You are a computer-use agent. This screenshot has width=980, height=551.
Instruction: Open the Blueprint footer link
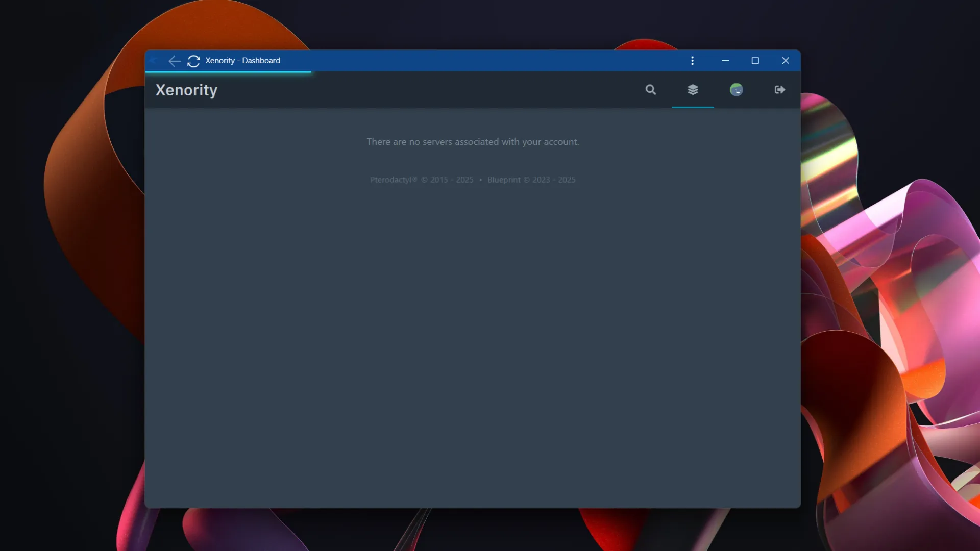504,180
